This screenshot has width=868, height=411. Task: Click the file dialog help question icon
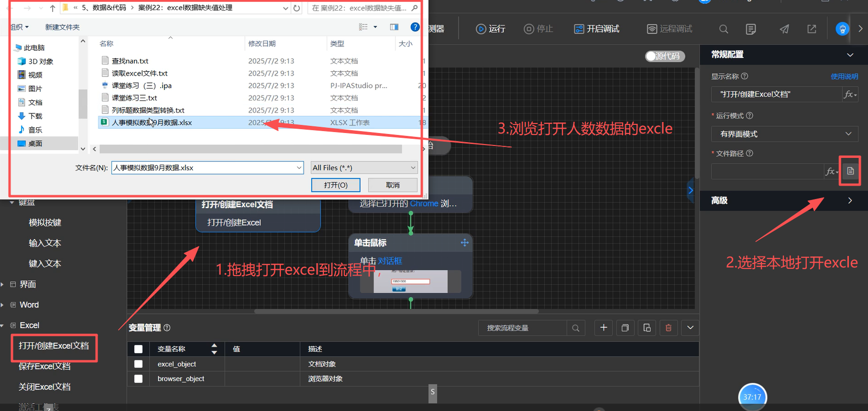coord(415,27)
